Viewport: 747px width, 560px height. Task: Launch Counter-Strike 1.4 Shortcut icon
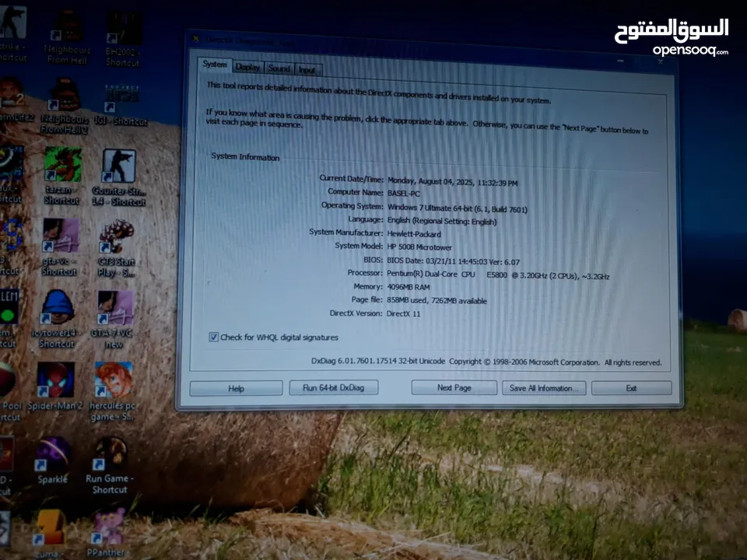[x=118, y=177]
